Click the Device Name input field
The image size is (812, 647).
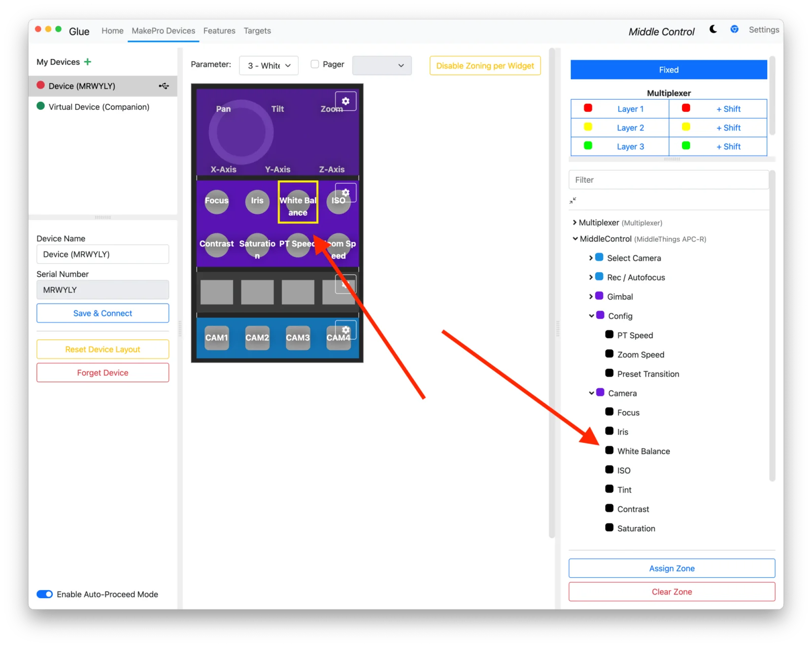coord(103,254)
